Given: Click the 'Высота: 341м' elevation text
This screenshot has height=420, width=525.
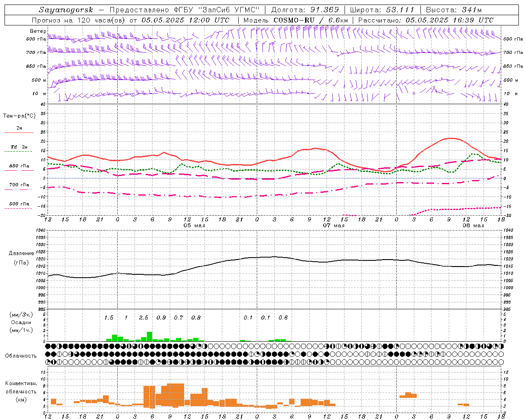Looking at the screenshot, I should coord(454,10).
